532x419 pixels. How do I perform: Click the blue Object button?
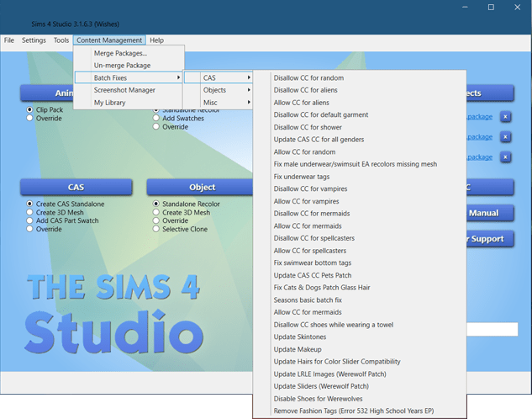click(x=200, y=188)
